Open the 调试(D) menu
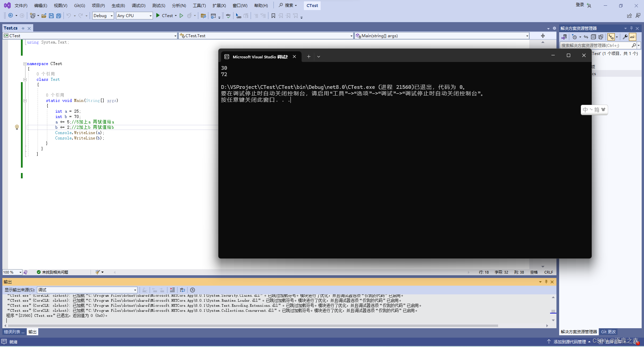 (139, 5)
